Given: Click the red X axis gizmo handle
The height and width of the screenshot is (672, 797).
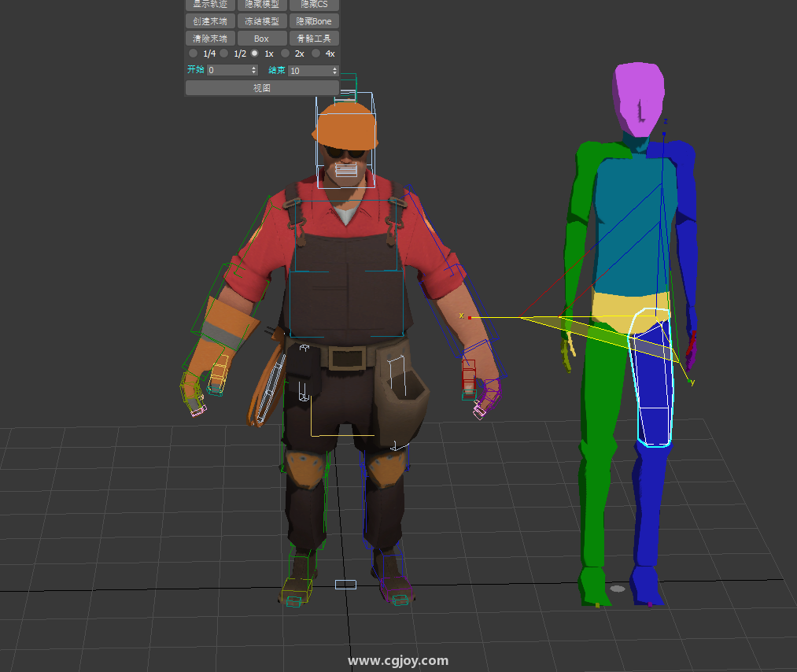Looking at the screenshot, I should 470,318.
